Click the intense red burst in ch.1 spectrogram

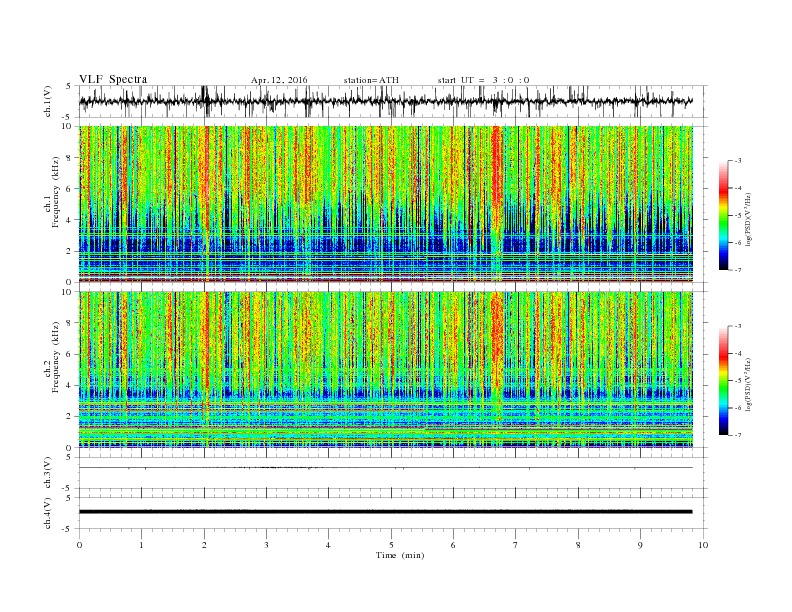(x=497, y=177)
